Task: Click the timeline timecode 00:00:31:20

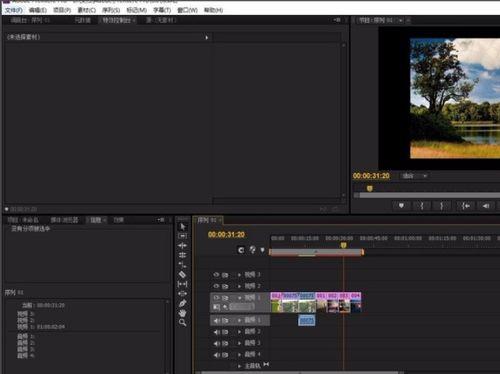Action: [x=226, y=235]
